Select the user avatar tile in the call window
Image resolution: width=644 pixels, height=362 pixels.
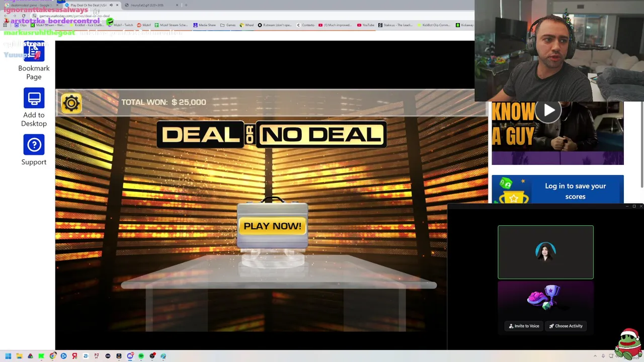[x=545, y=252]
